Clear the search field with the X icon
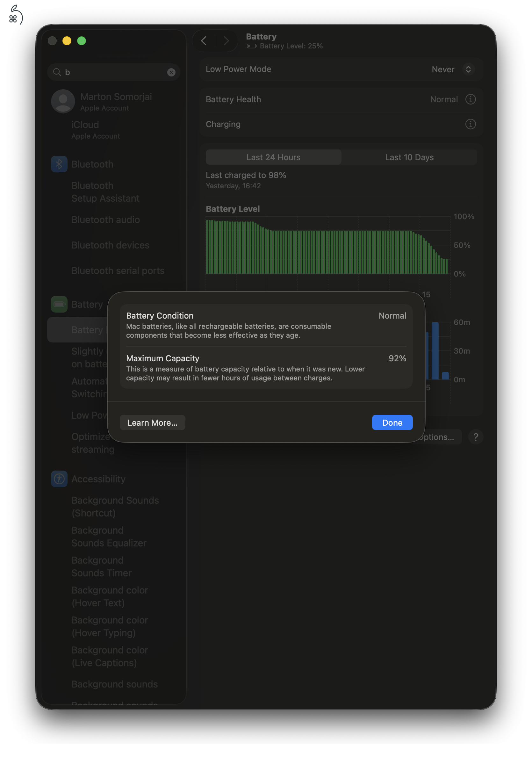Viewport: 532px width, 757px height. [x=171, y=72]
